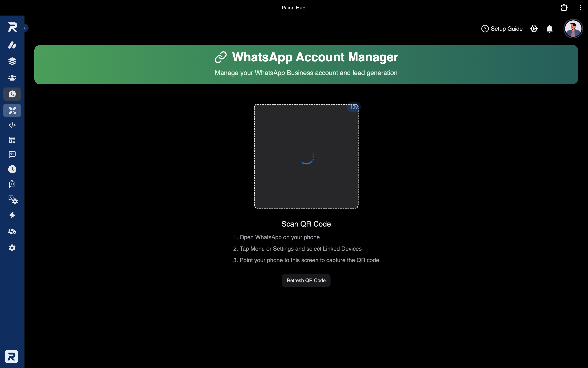Click the loading QR code box
The image size is (588, 368).
(x=306, y=156)
